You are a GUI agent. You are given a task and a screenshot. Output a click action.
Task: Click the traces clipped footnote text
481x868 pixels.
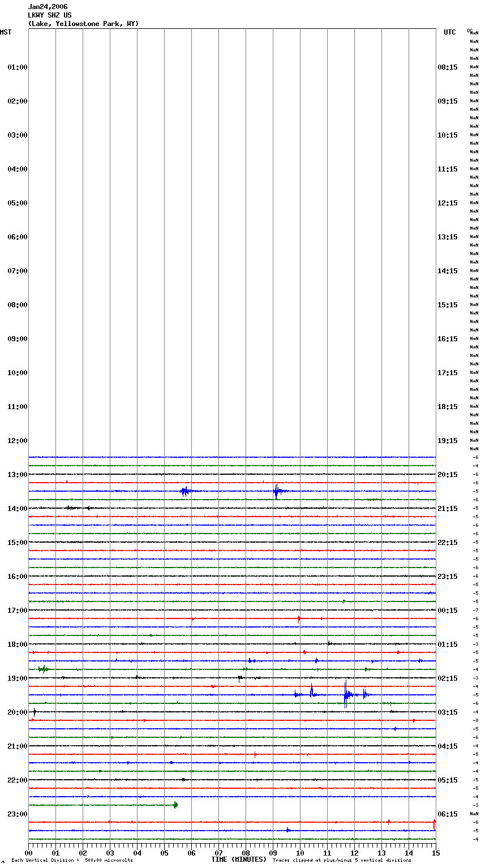point(342,860)
